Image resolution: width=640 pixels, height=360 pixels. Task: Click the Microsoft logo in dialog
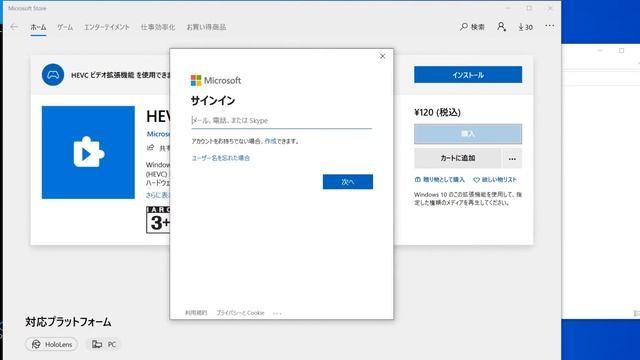click(216, 80)
